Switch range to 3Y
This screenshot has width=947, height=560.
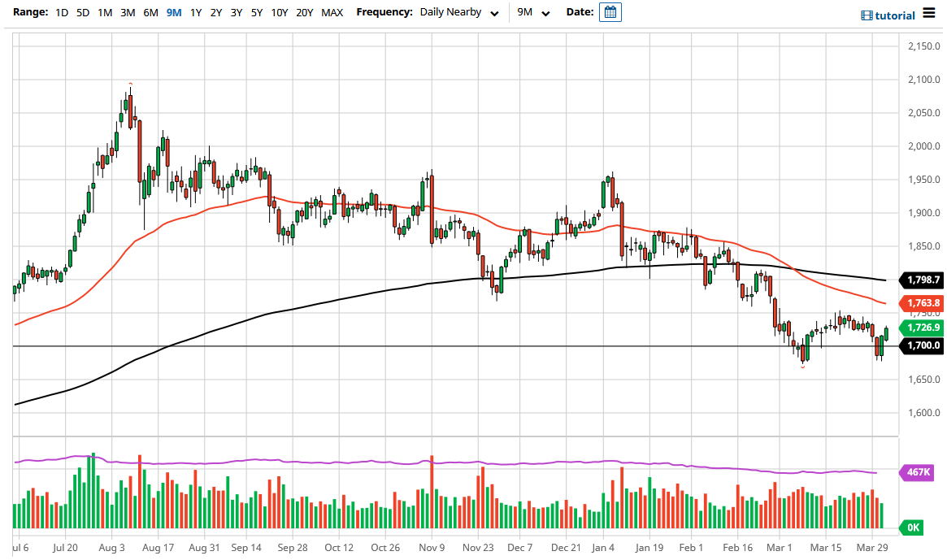coord(237,12)
